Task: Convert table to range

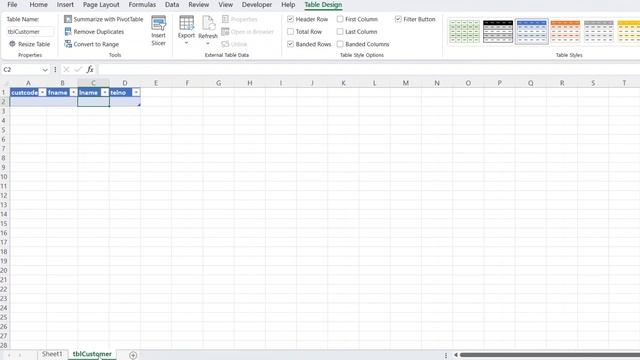Action: pos(92,44)
